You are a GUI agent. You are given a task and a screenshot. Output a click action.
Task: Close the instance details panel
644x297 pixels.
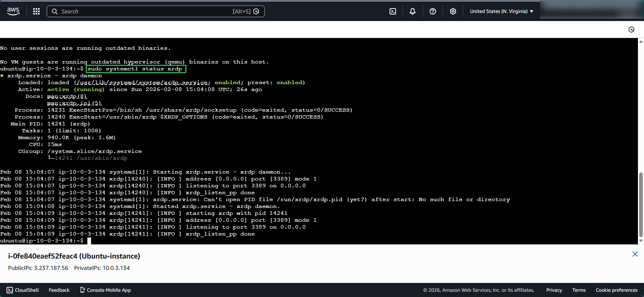click(x=635, y=254)
